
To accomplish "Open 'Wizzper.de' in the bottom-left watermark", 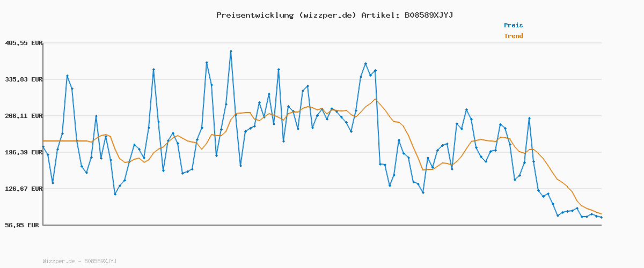I will (59, 261).
